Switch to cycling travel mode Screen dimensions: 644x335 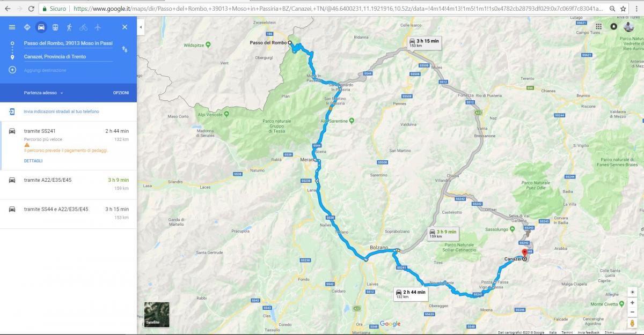(x=83, y=27)
